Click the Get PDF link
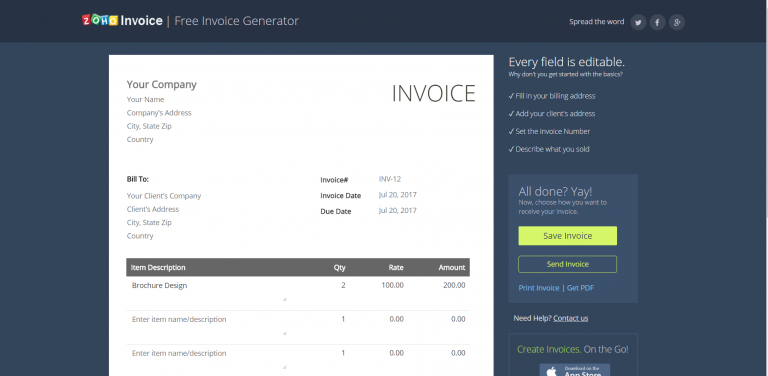 point(580,288)
